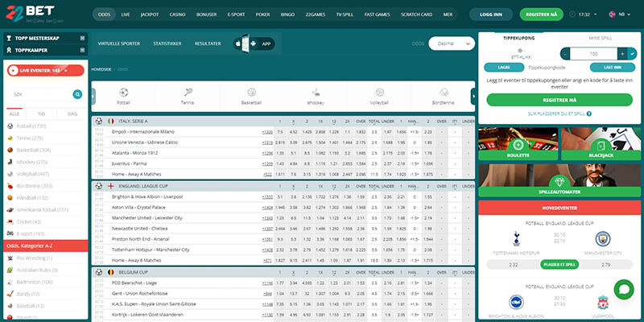Click the Roulette casino thumbnail
644x322 pixels.
[518, 144]
